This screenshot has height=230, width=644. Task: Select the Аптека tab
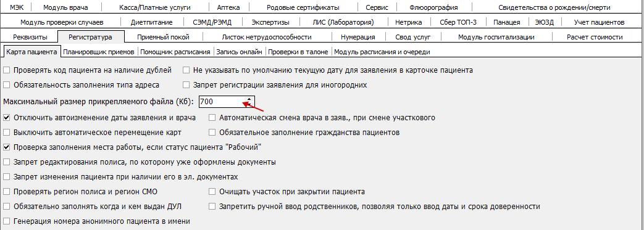coord(228,7)
